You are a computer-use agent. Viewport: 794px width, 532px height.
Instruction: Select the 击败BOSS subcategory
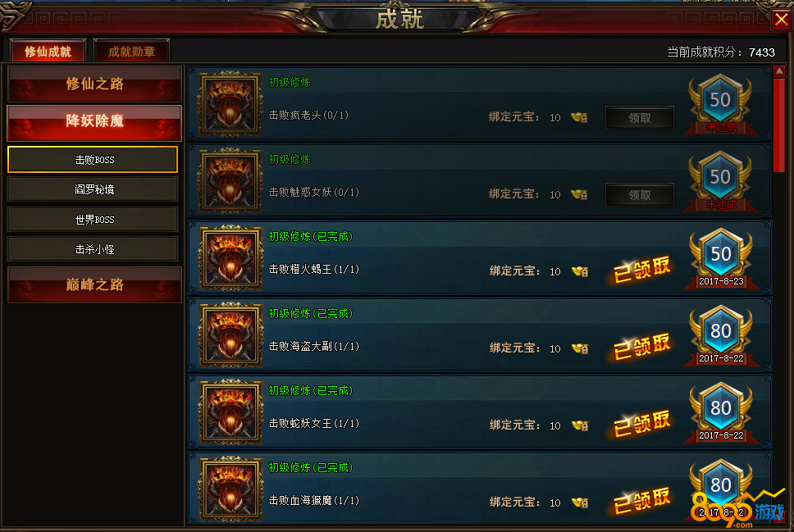[x=94, y=160]
